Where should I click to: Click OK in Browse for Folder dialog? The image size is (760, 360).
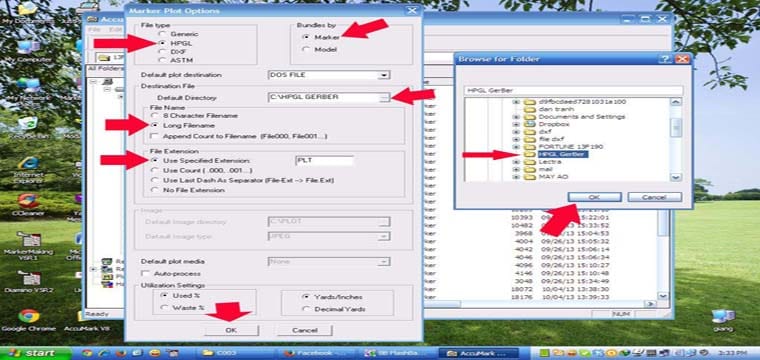point(594,197)
